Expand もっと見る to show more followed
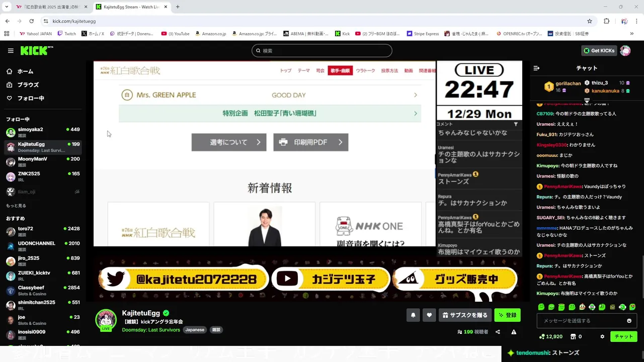Viewport: 644px width, 362px height. 16,206
